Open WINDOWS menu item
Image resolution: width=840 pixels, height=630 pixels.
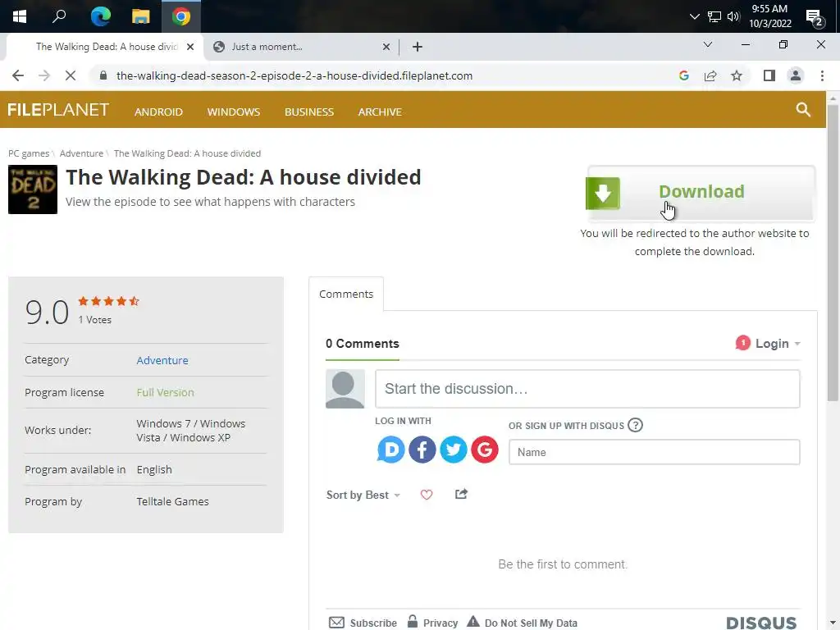234,112
